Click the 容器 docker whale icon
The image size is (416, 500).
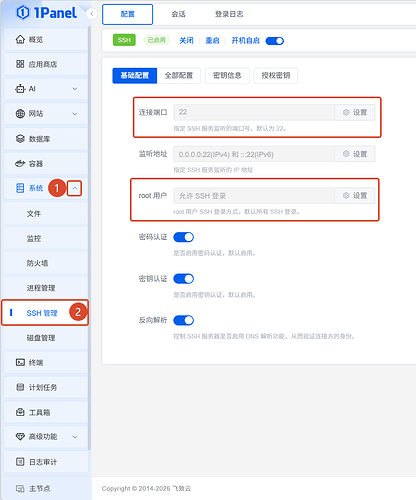[20, 163]
